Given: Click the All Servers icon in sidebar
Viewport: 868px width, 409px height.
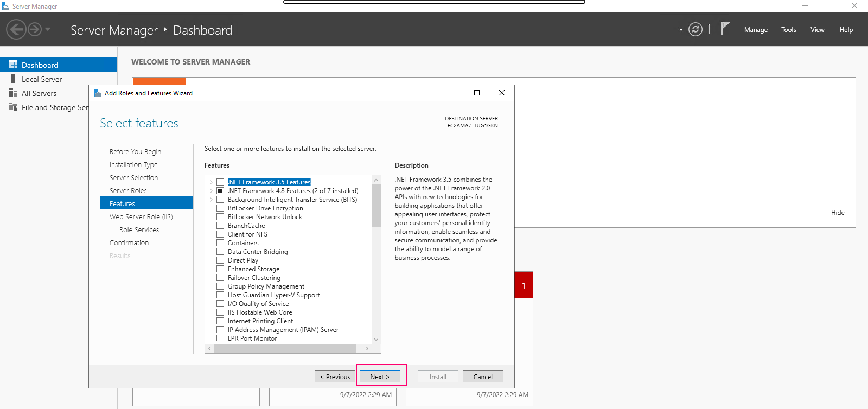Looking at the screenshot, I should click(13, 93).
